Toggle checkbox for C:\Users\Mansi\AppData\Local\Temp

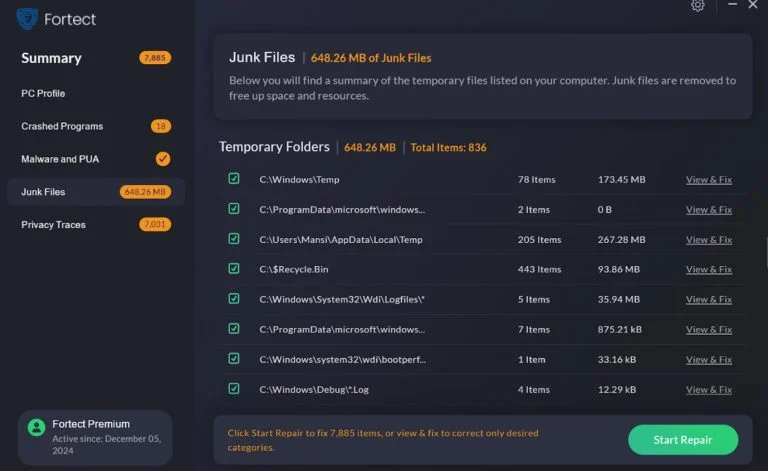click(234, 239)
